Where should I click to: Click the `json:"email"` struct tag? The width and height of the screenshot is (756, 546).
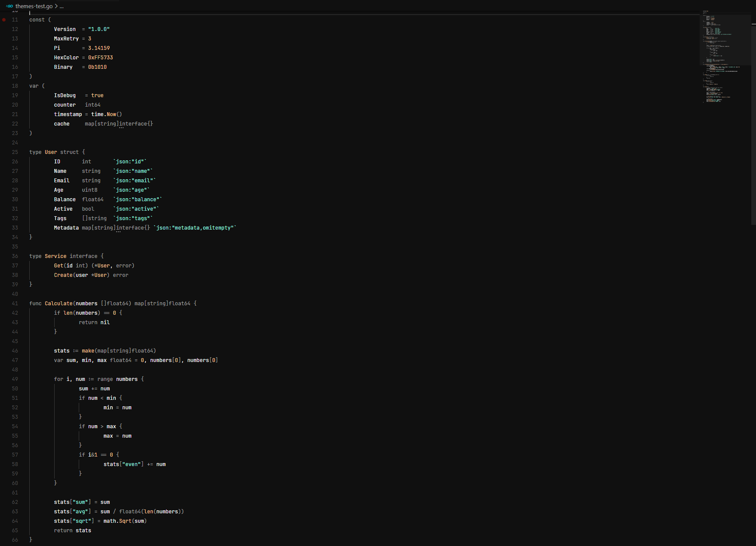tap(134, 181)
